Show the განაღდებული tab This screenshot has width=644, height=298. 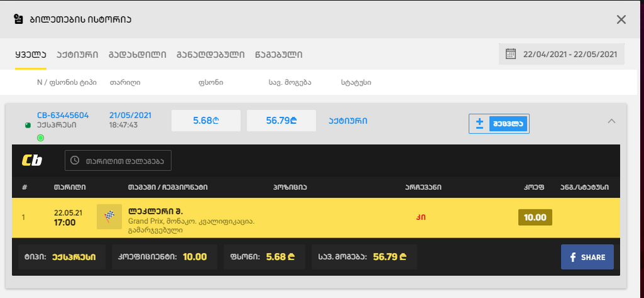[x=211, y=55]
